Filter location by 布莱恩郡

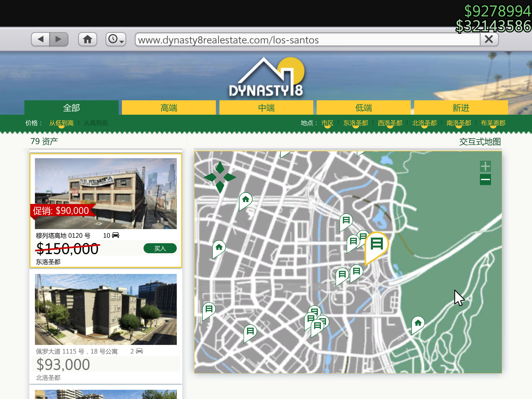[x=493, y=123]
